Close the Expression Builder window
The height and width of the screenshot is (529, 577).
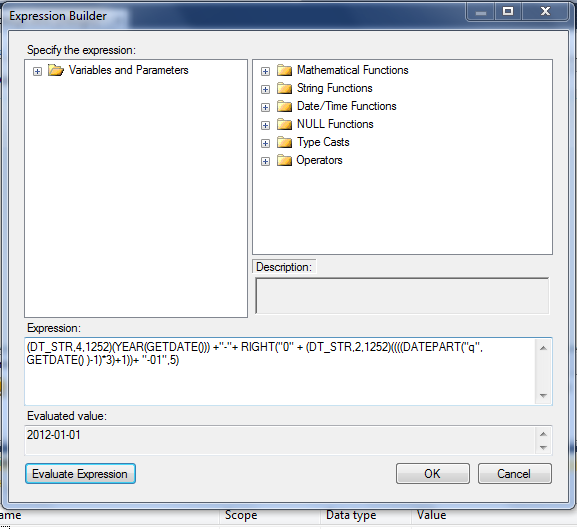(545, 12)
